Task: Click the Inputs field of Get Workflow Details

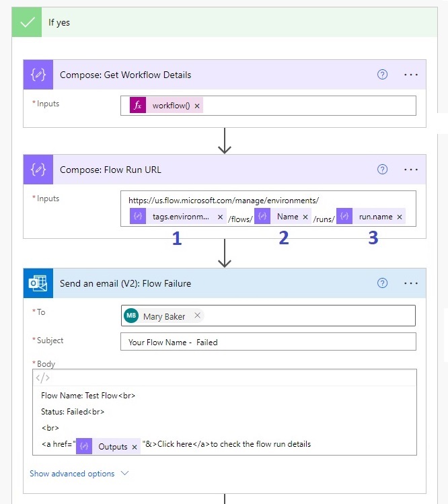Action: (268, 106)
